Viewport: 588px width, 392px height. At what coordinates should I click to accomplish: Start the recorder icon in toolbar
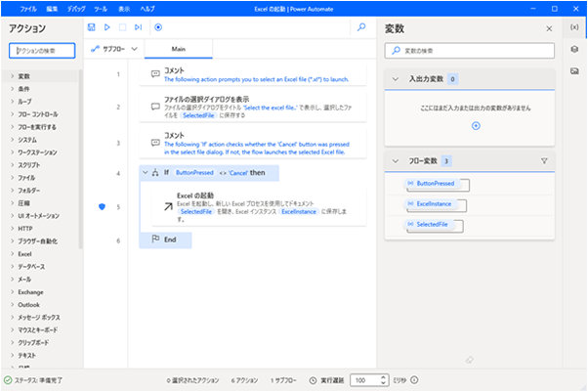[x=158, y=27]
